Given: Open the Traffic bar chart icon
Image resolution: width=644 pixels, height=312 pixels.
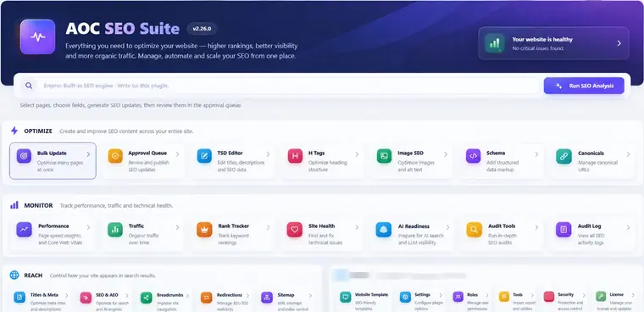Looking at the screenshot, I should pos(115,230).
